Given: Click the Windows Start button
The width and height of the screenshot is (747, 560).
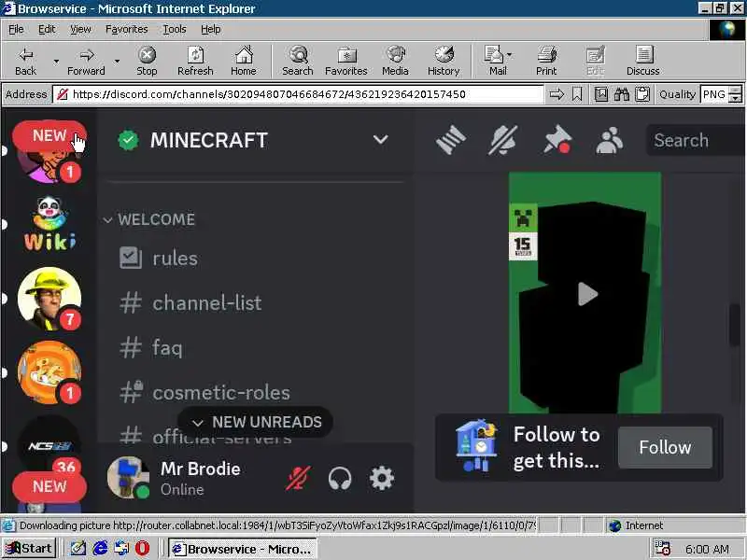Looking at the screenshot, I should click(29, 549).
